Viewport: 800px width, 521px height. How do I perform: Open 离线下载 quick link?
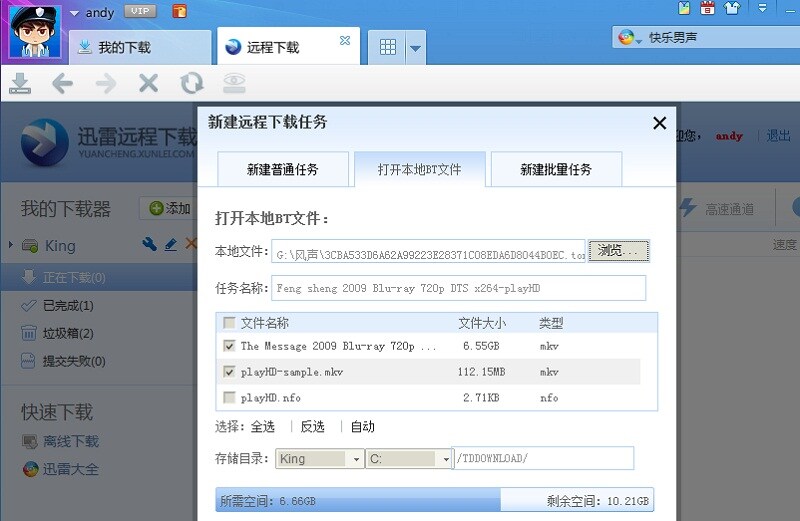70,441
